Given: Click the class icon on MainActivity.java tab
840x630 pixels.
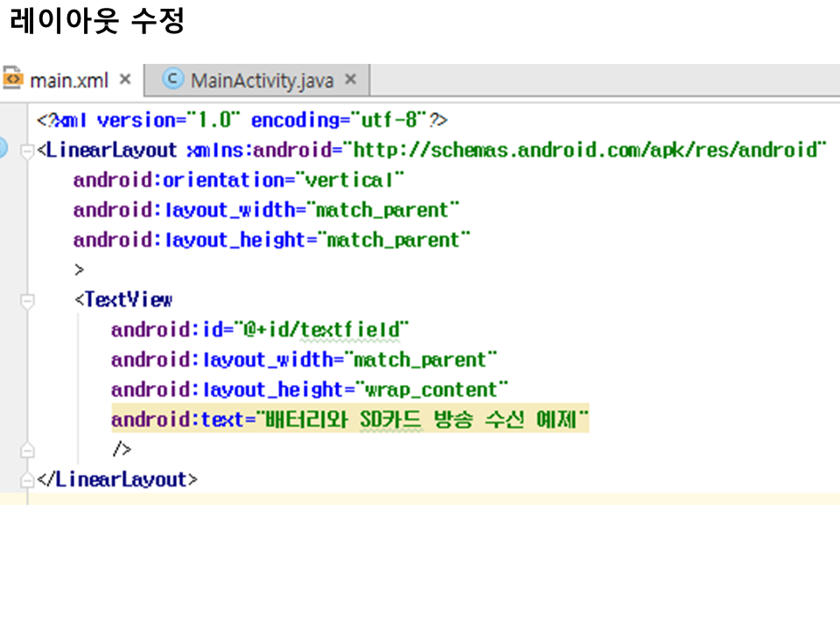Looking at the screenshot, I should (173, 80).
